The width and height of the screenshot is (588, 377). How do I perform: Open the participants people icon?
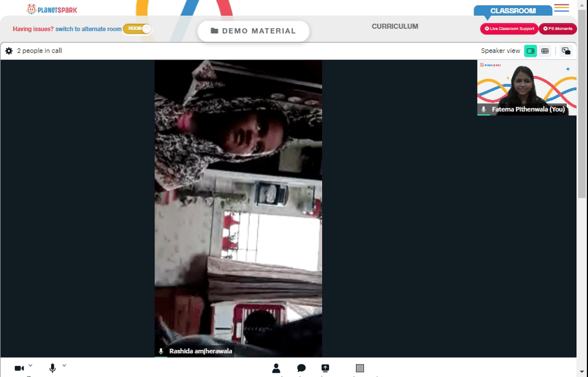point(276,368)
